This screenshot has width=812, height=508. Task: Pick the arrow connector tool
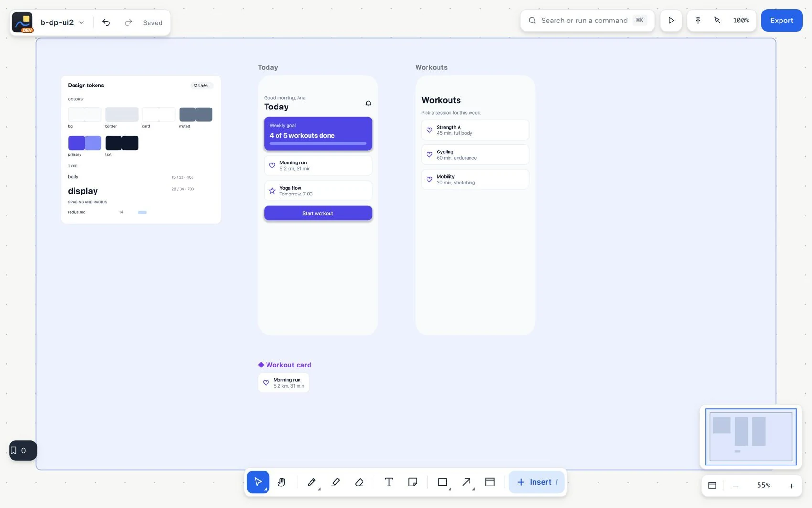pyautogui.click(x=467, y=482)
